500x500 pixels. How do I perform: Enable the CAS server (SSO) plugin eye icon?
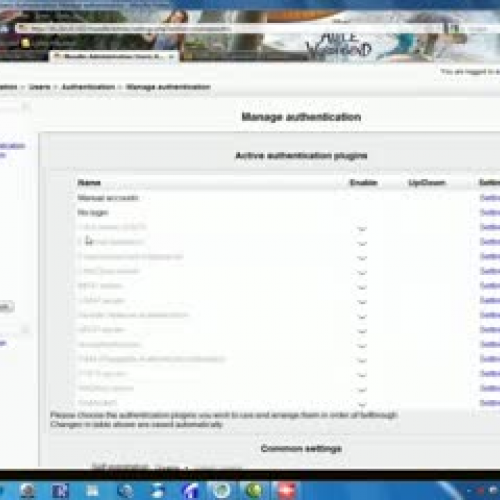pyautogui.click(x=362, y=229)
